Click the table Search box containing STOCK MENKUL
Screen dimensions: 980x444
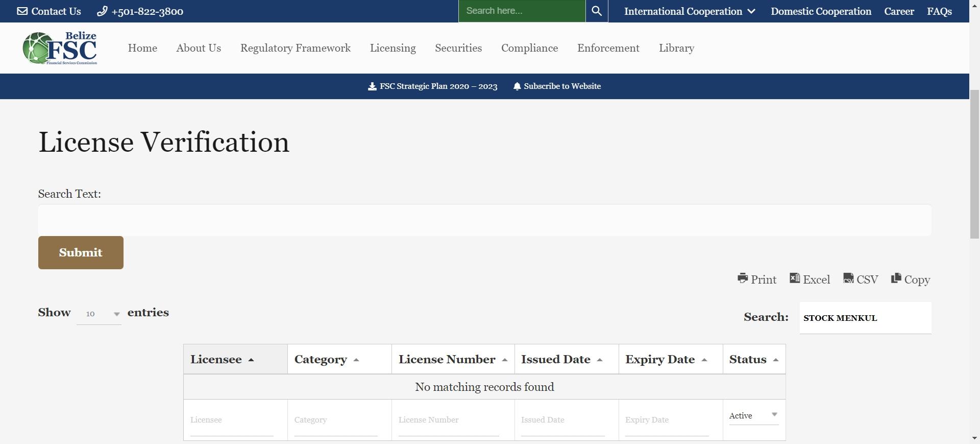point(865,318)
